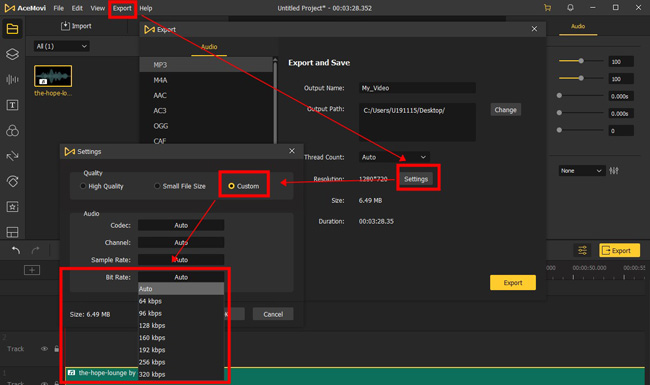Choose 160 kbps bit rate option
Image resolution: width=650 pixels, height=385 pixels.
tap(181, 338)
